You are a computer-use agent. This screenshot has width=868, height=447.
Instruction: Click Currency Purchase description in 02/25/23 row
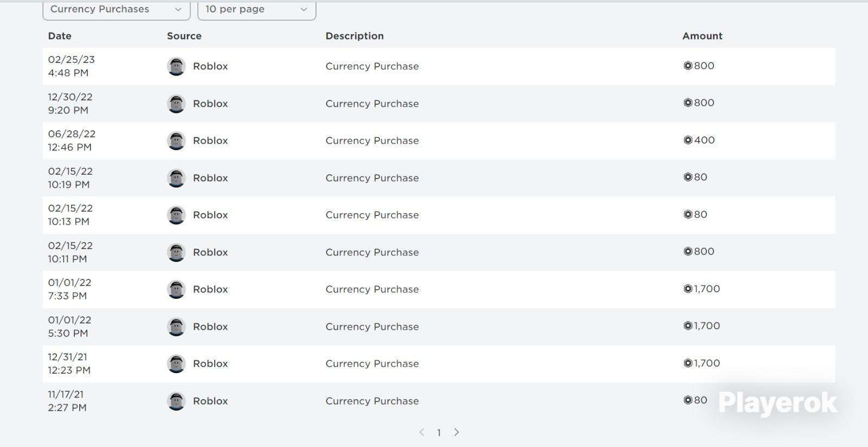pyautogui.click(x=372, y=66)
